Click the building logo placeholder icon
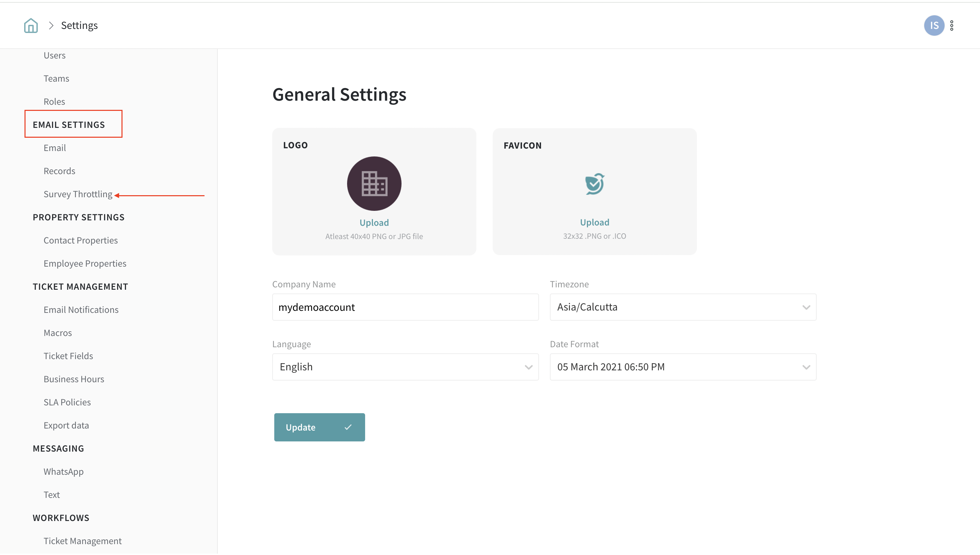The image size is (980, 555). pos(374,183)
